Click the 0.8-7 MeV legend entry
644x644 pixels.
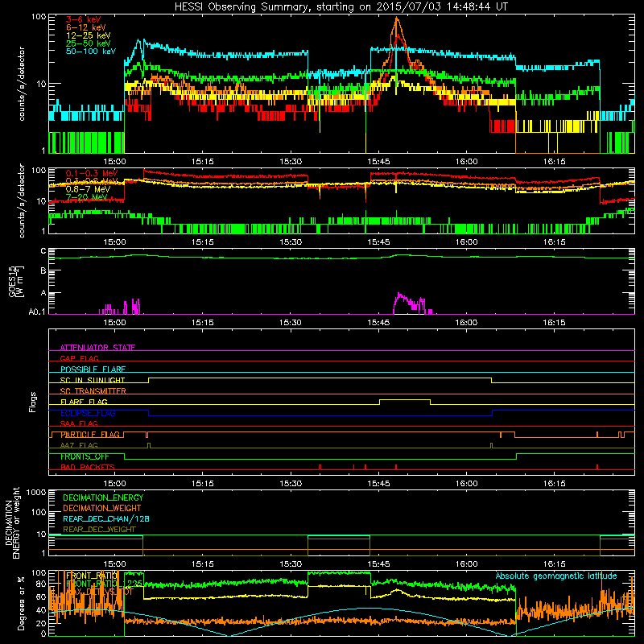(88, 189)
